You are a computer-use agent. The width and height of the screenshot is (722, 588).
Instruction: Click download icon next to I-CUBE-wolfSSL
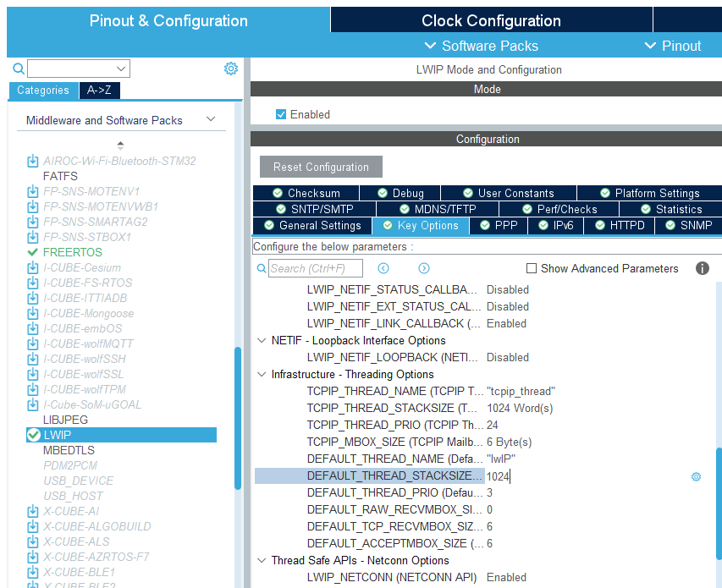coord(33,374)
